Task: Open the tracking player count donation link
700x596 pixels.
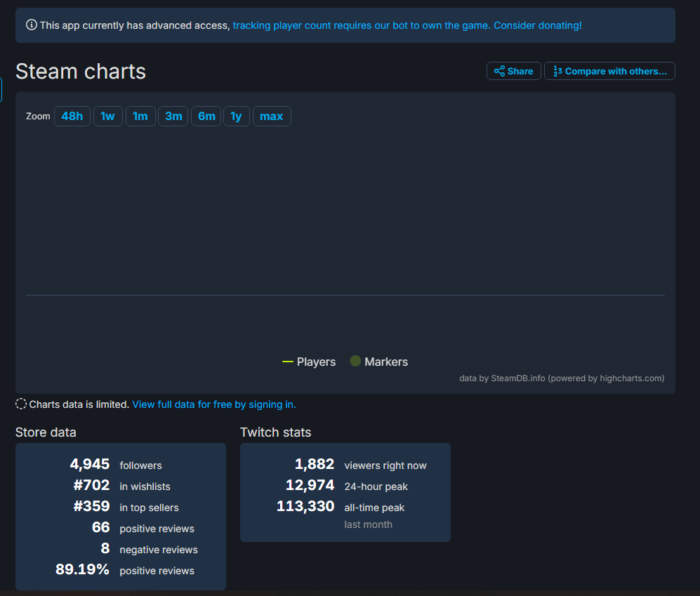Action: tap(407, 25)
